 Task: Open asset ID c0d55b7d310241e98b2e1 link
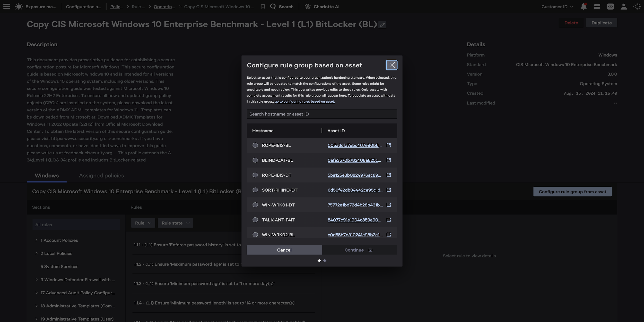[x=355, y=235]
